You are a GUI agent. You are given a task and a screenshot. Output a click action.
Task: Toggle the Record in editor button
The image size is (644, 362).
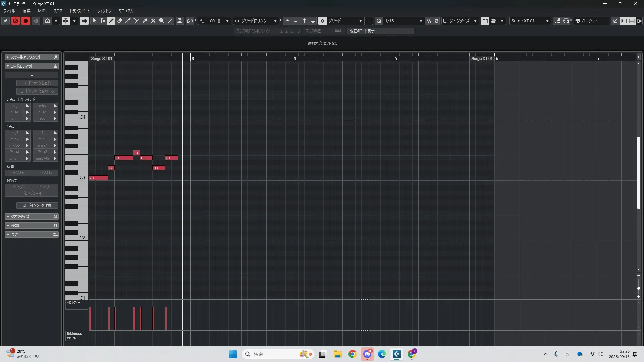coord(25,21)
